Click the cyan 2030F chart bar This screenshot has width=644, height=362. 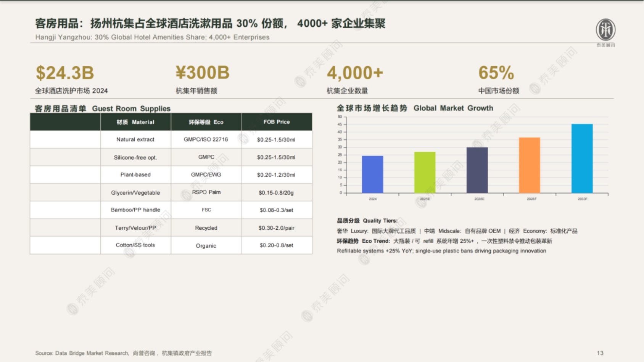pyautogui.click(x=582, y=159)
